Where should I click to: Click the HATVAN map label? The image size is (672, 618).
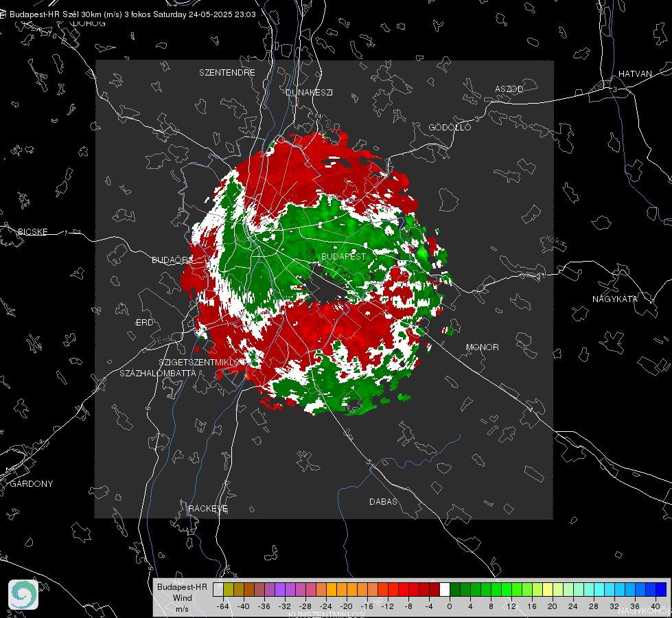pos(635,74)
